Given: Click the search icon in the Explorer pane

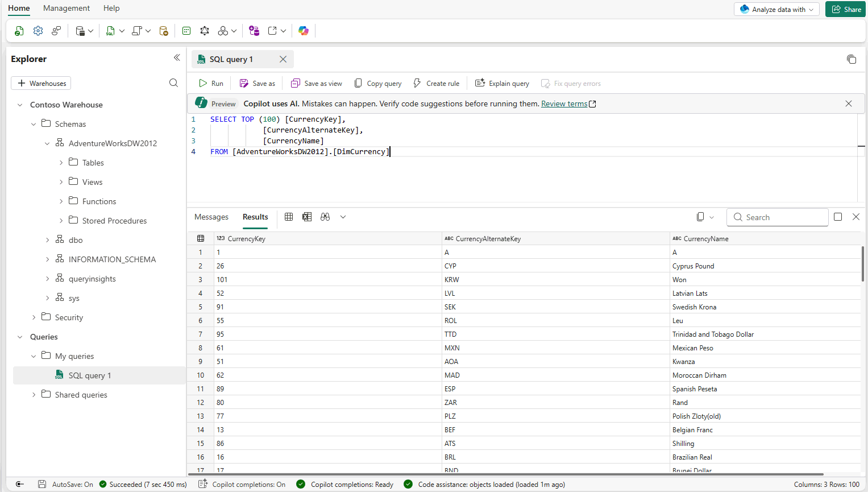Looking at the screenshot, I should pyautogui.click(x=174, y=83).
